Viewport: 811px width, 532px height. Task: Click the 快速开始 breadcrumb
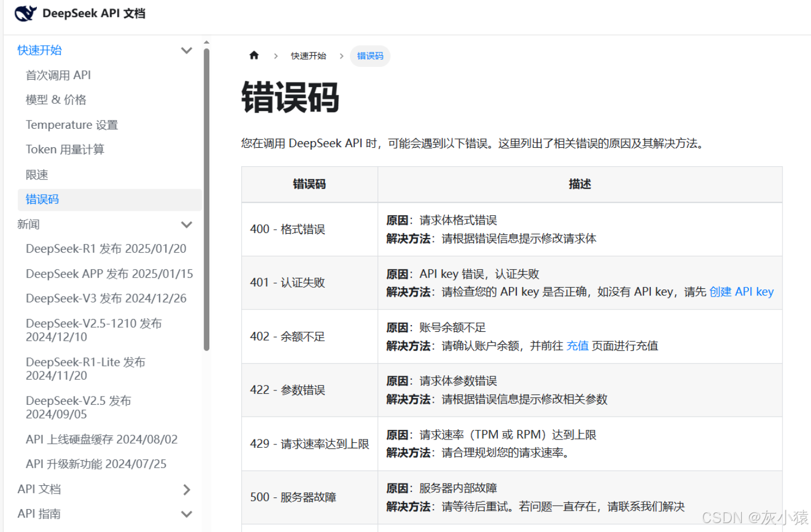point(308,56)
